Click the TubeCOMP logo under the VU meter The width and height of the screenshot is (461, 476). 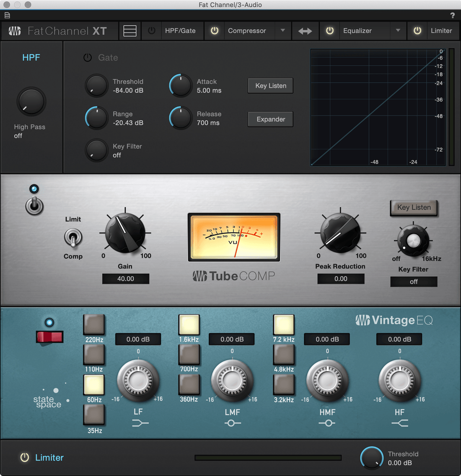[x=233, y=276]
